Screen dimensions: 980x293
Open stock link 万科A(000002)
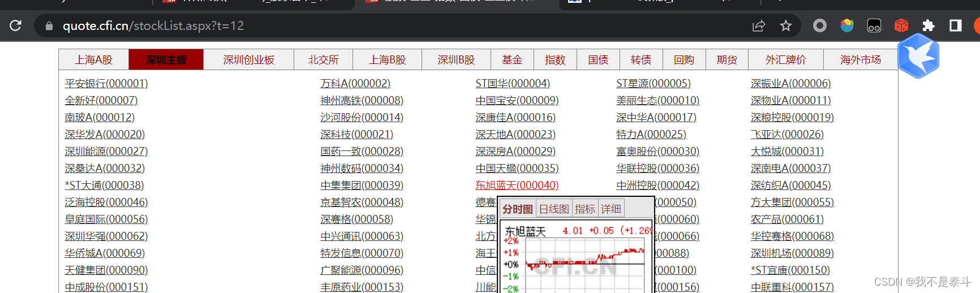click(x=355, y=84)
